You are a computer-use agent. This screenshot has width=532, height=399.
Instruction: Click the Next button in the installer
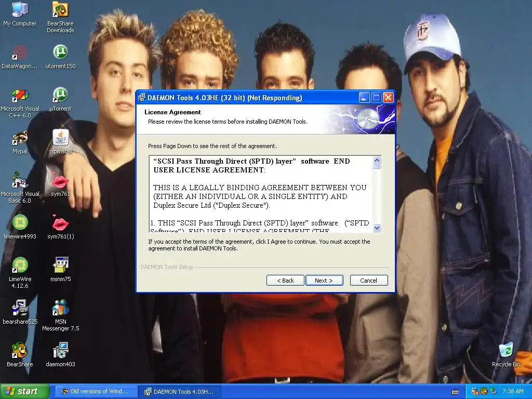324,280
